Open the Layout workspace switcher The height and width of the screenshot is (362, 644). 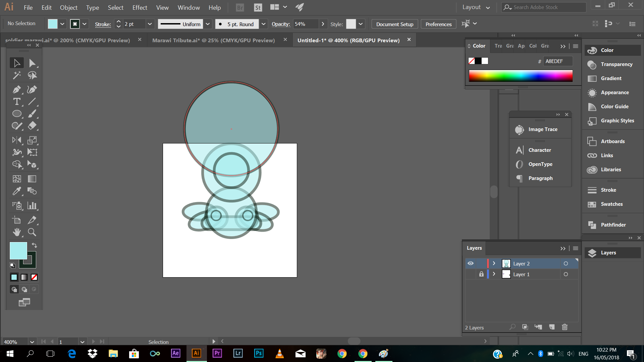click(x=476, y=7)
